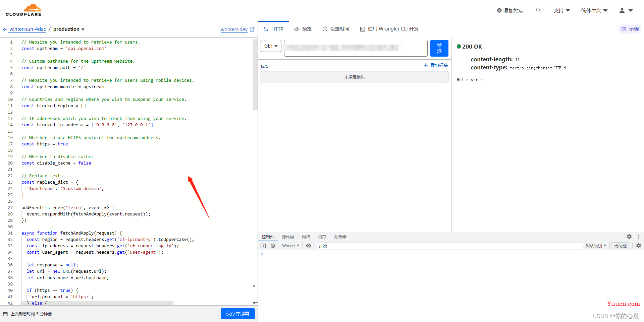Select the 网络 DevTools tab
This screenshot has height=322, width=644.
[306, 237]
